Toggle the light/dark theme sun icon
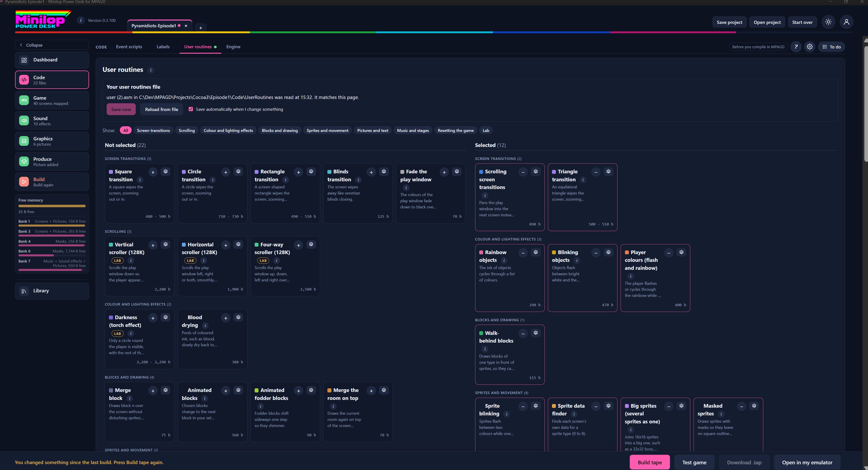Image resolution: width=868 pixels, height=470 pixels. [x=828, y=22]
